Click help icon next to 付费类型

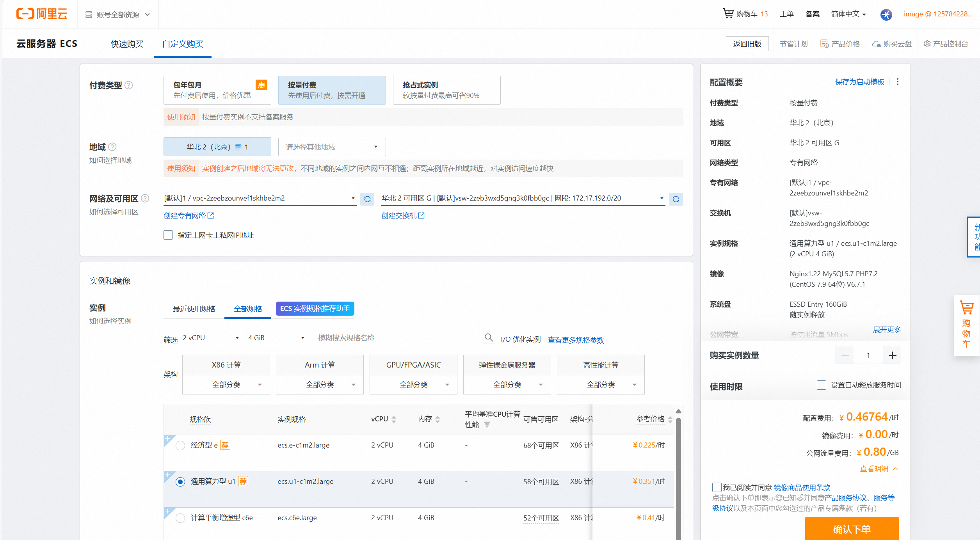128,85
